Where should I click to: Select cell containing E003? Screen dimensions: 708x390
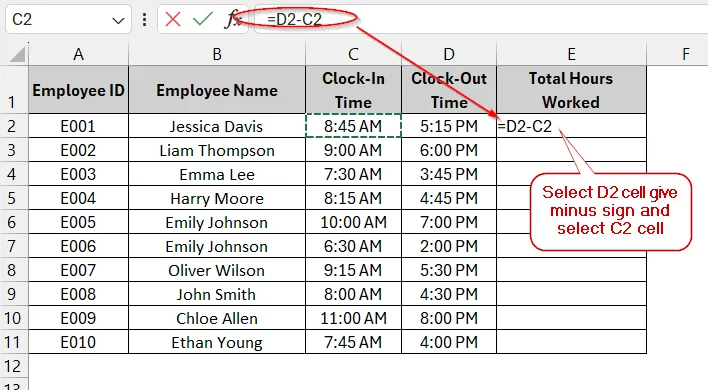pos(79,174)
